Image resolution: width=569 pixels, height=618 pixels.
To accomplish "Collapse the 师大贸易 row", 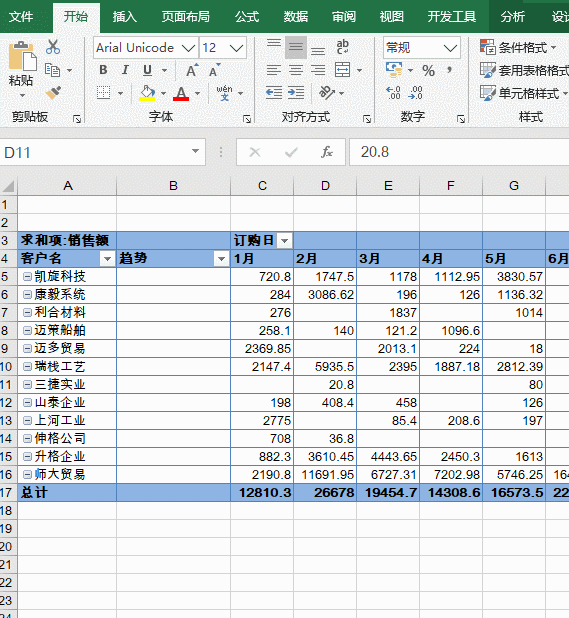I will (x=27, y=474).
